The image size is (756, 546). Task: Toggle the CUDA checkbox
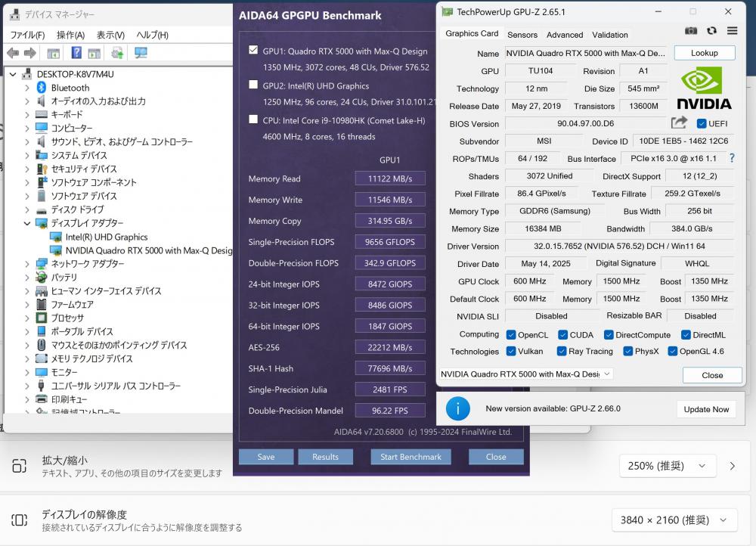(x=562, y=335)
